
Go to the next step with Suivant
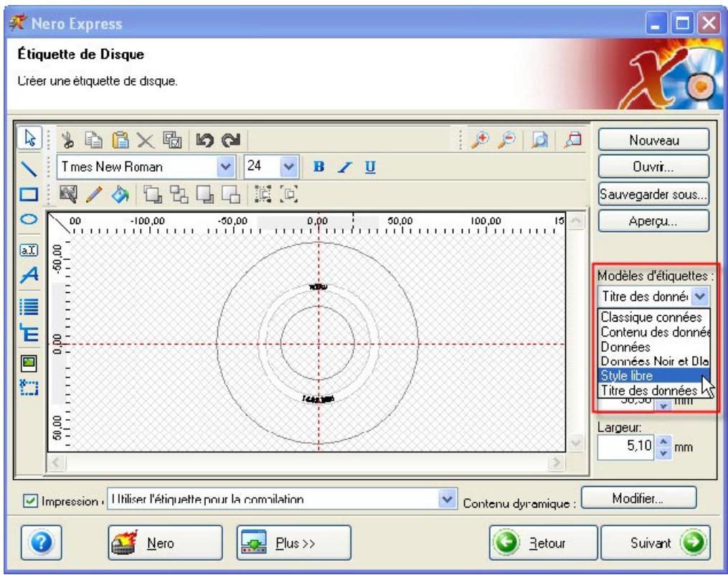[x=656, y=543]
